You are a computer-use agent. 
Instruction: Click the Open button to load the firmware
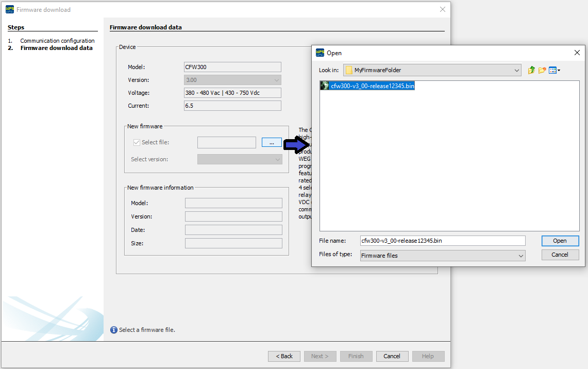(x=560, y=241)
